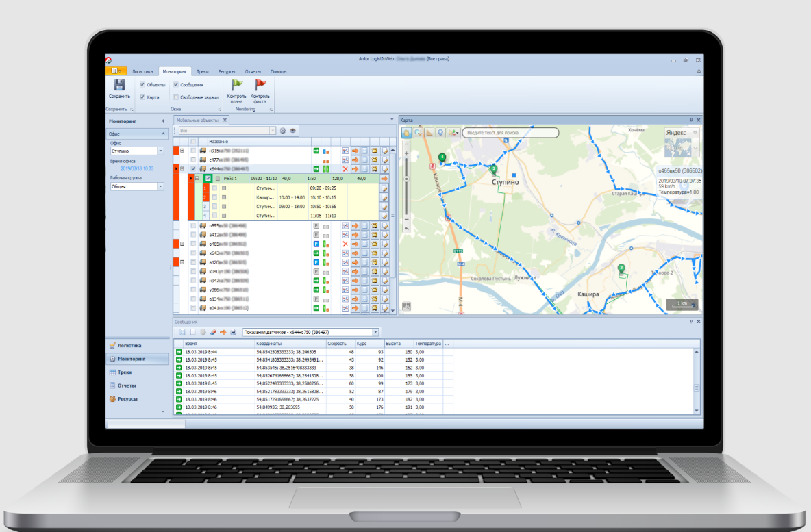Click orange arrow in н915 row

point(355,151)
